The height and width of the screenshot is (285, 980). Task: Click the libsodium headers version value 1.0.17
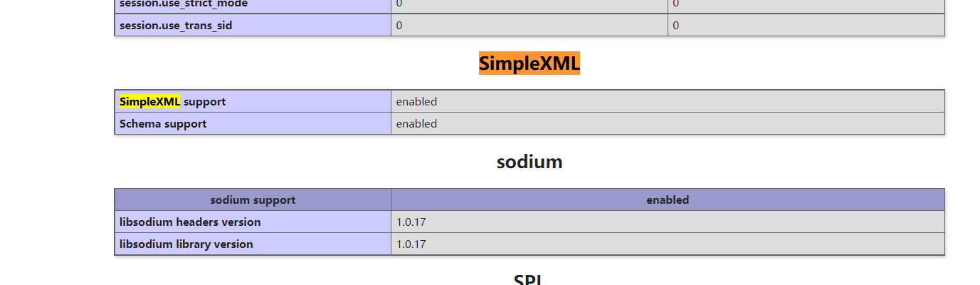point(411,222)
